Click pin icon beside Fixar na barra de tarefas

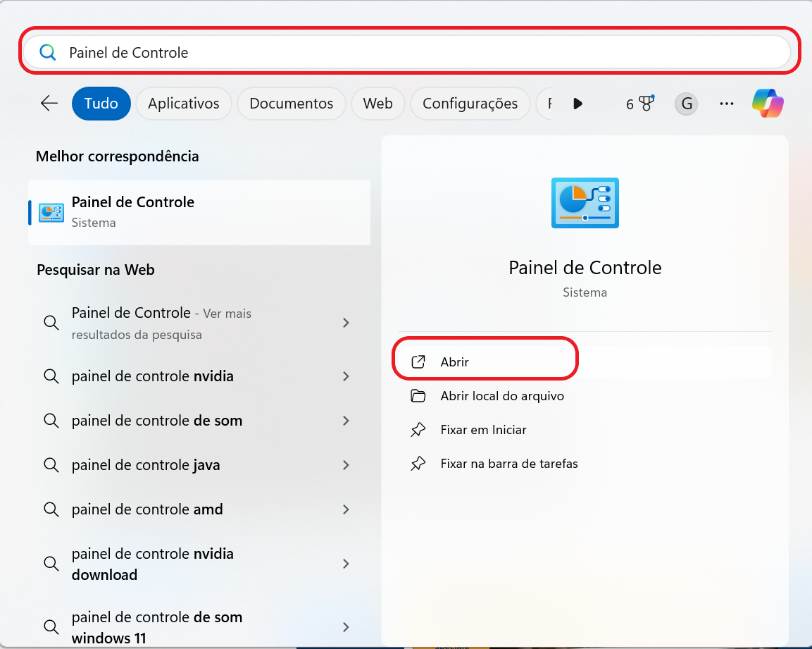418,464
